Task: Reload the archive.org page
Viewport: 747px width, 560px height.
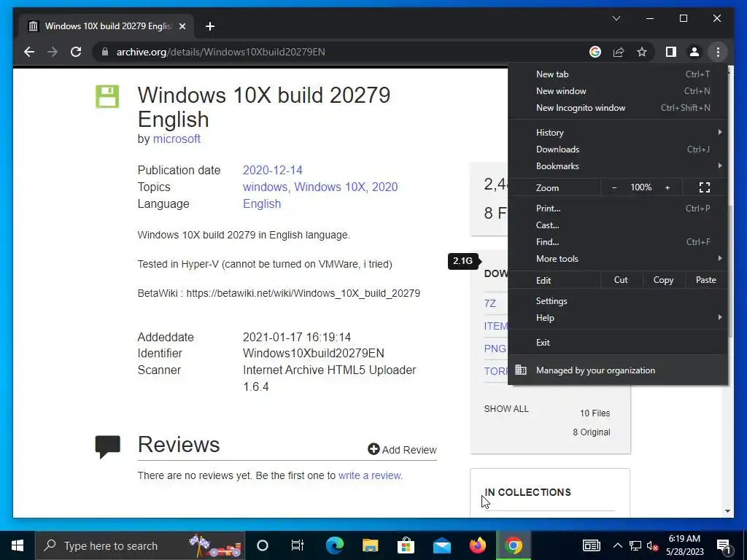Action: (x=76, y=52)
